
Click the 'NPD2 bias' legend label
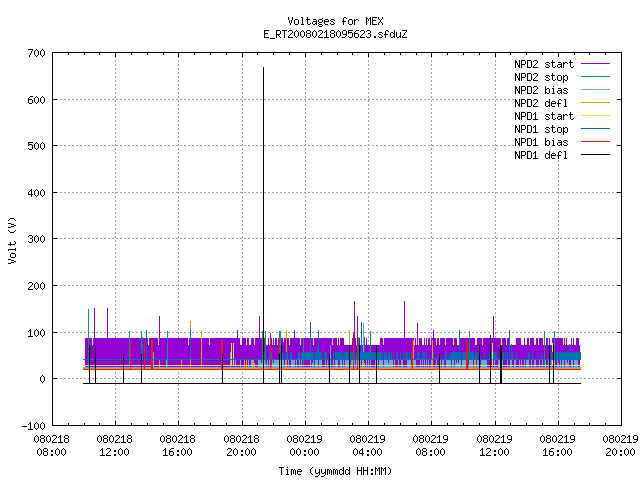541,90
